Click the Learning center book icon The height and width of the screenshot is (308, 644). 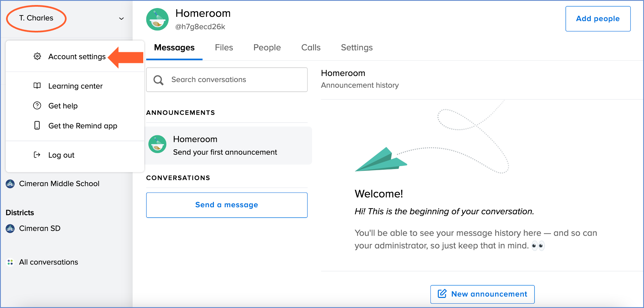click(x=37, y=86)
